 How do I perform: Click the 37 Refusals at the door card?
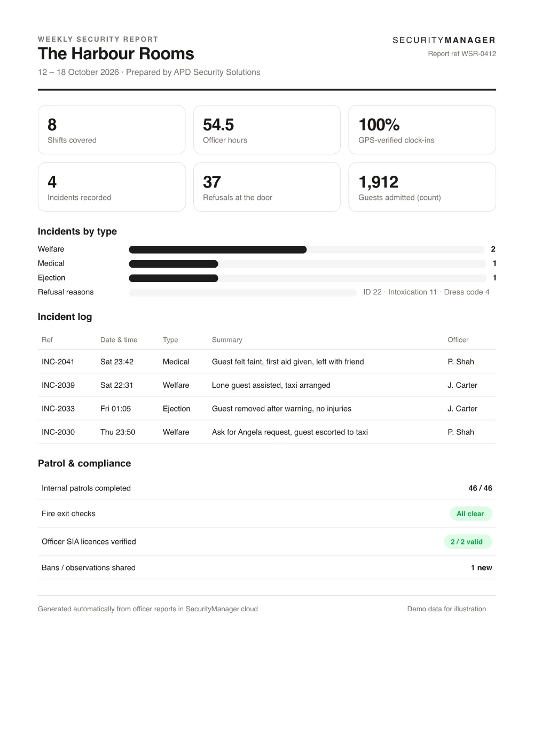267,187
